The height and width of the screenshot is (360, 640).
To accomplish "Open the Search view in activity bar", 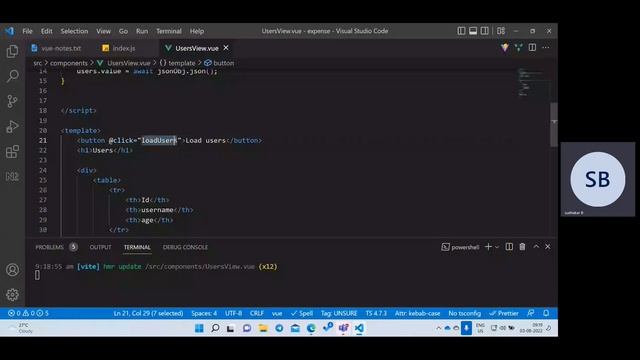I will pyautogui.click(x=12, y=76).
